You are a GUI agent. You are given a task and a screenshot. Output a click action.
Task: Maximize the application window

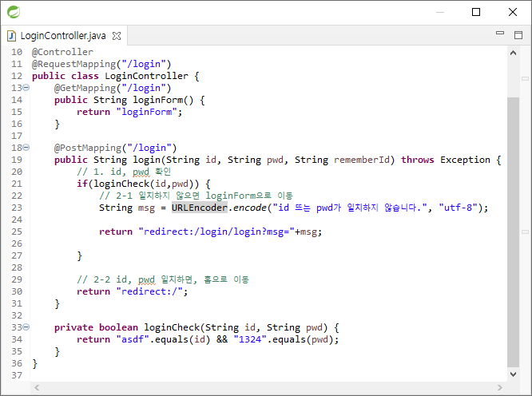[476, 12]
